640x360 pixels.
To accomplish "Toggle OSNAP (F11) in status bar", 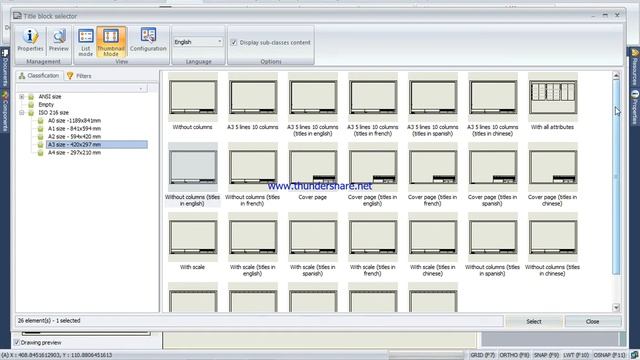I will pyautogui.click(x=609, y=355).
